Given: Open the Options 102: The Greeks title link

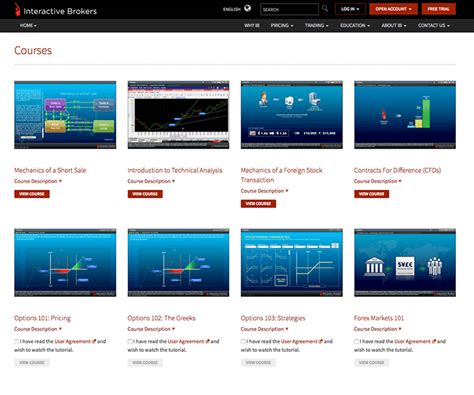Looking at the screenshot, I should click(161, 318).
